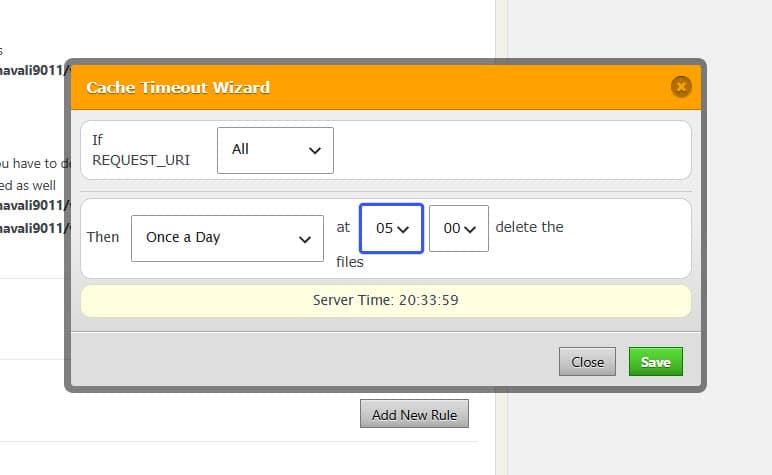
Task: Open the REQUEST_URI 'All' dropdown
Action: [275, 150]
